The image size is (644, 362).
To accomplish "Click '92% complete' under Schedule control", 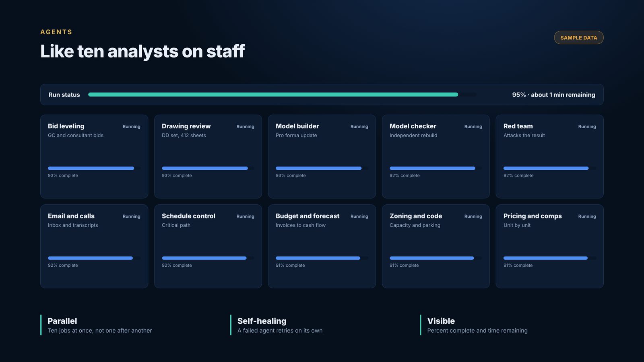I will click(x=177, y=265).
